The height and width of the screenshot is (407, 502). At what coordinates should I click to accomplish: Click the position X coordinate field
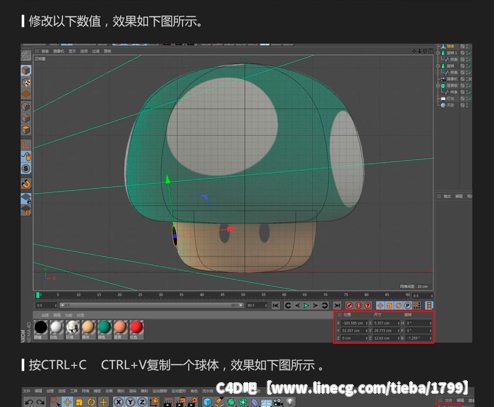[x=354, y=323]
